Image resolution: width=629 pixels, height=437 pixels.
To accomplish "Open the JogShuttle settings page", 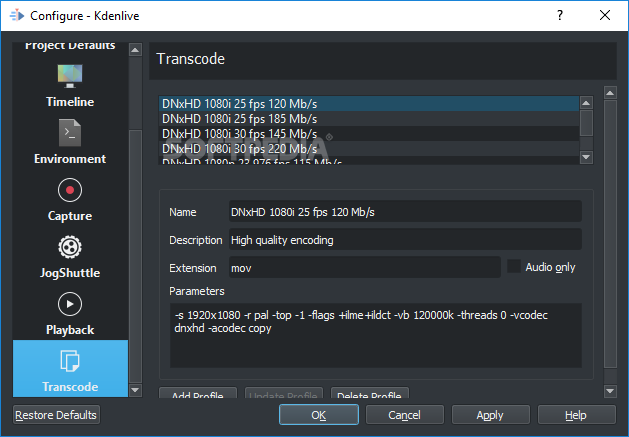I will (x=70, y=256).
